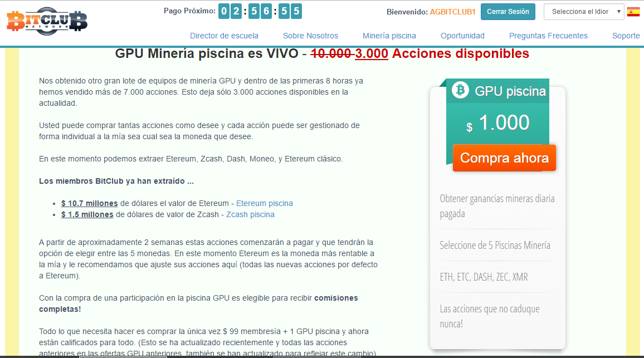Follow the Zcash piscina link

[250, 214]
